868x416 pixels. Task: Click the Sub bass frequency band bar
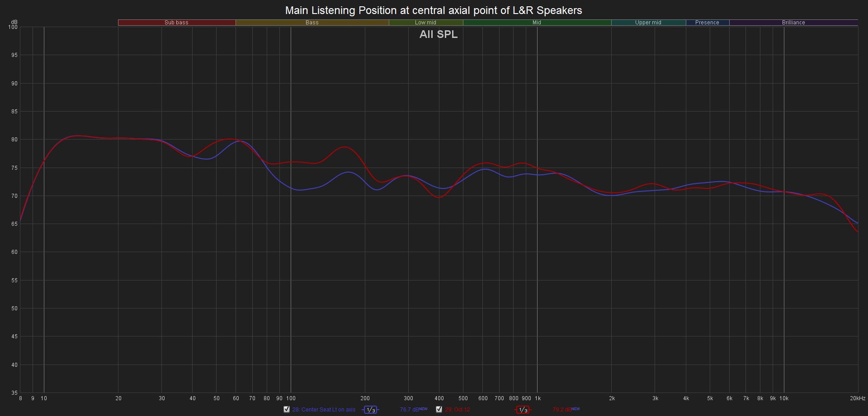point(177,22)
